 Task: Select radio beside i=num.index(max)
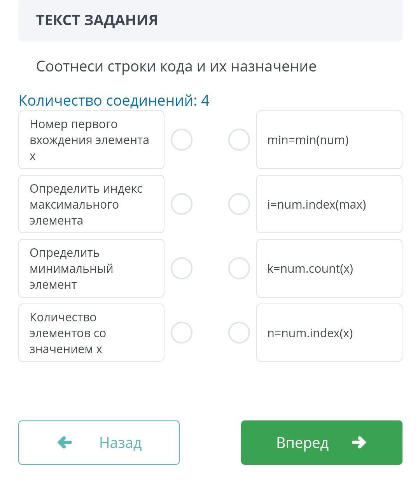point(239,204)
